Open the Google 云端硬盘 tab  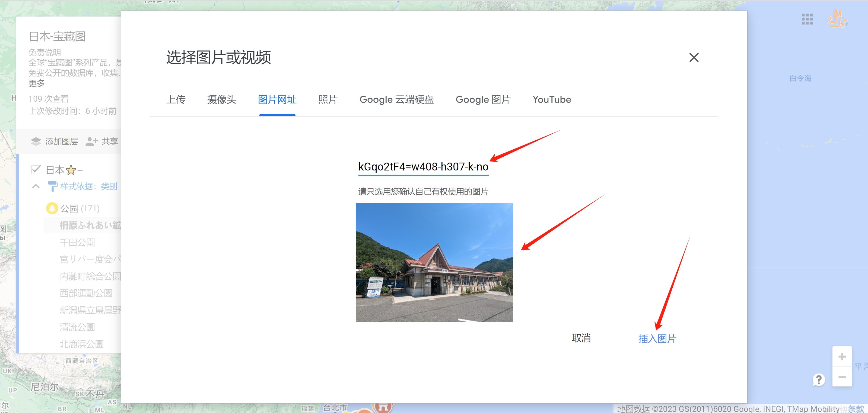(396, 100)
